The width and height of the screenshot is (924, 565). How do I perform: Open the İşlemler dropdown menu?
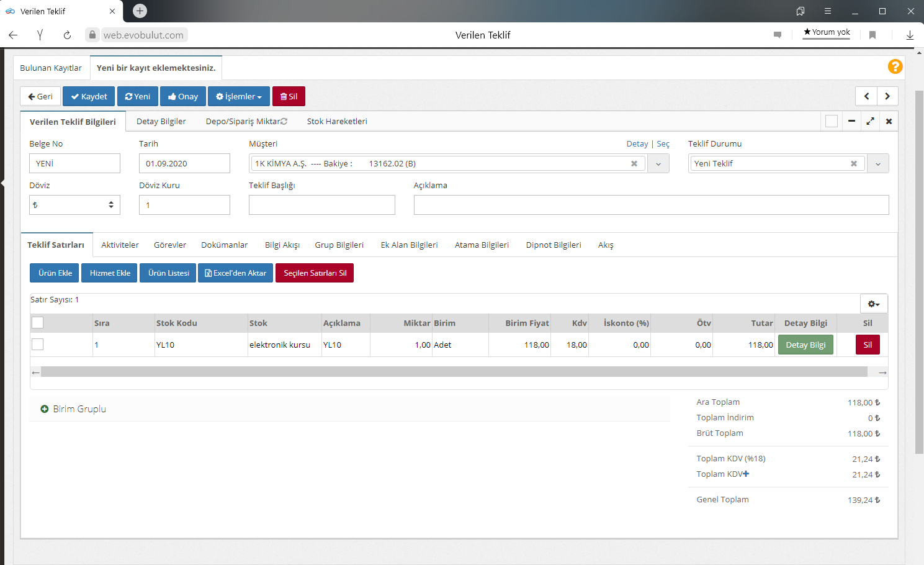[x=239, y=96]
